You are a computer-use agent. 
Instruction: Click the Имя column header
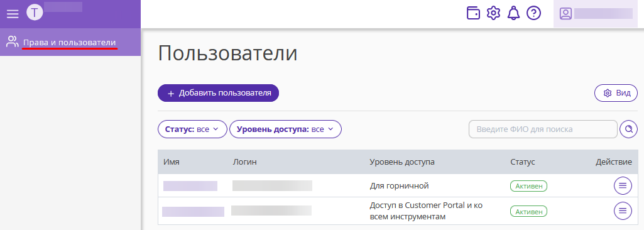(x=172, y=162)
